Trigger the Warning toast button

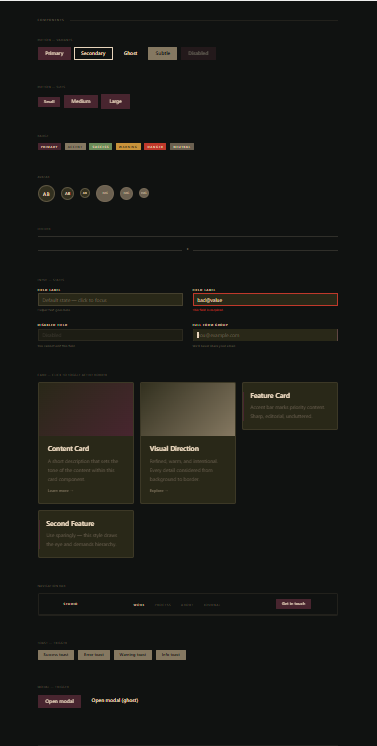click(x=133, y=655)
